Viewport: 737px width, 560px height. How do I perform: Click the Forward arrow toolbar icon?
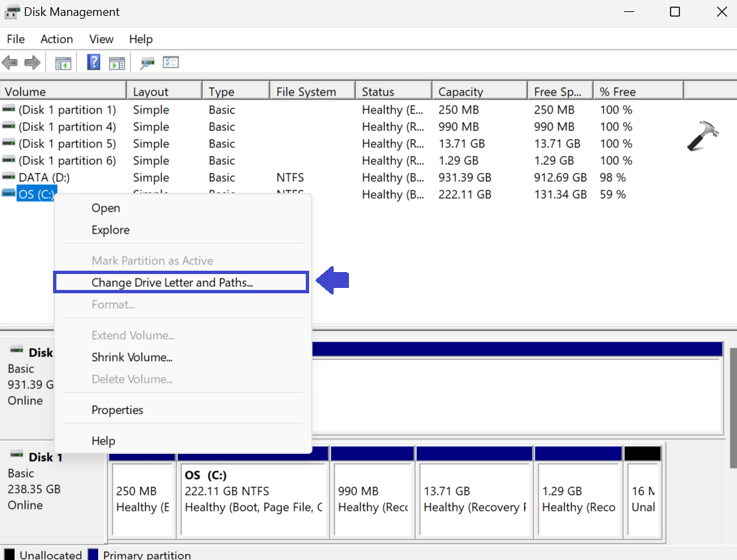click(32, 63)
